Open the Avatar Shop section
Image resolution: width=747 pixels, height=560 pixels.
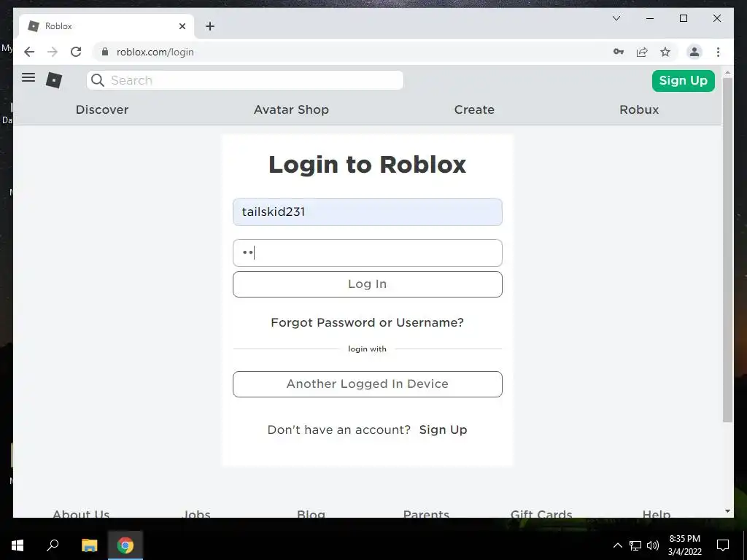pos(291,109)
